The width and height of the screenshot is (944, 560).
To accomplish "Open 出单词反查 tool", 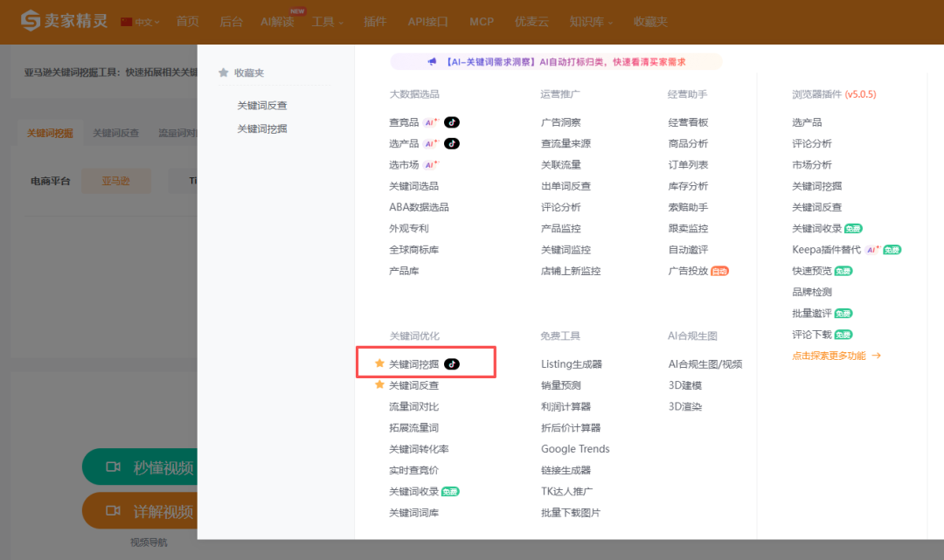I will pyautogui.click(x=566, y=186).
